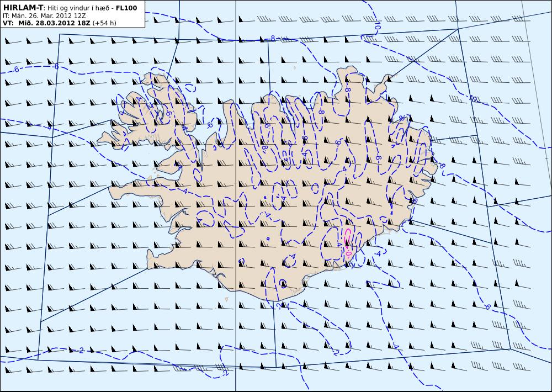This screenshot has width=552, height=392.
Task: Click the "(+54 h)" forecast offset text
Action: 104,23
